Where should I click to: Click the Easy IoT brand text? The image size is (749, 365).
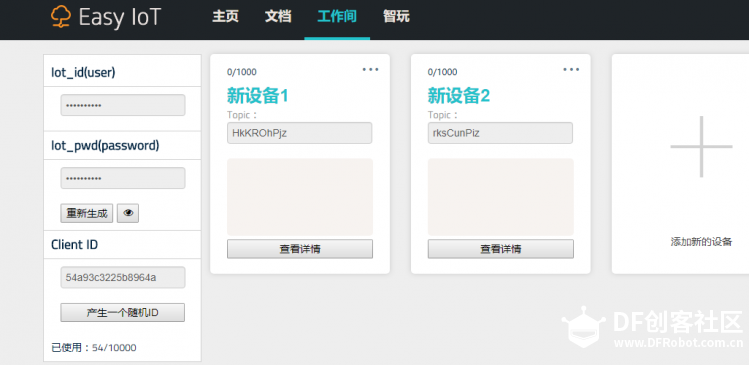click(119, 17)
